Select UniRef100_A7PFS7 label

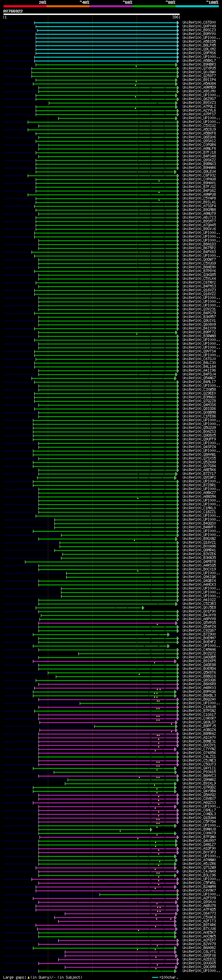pyautogui.click(x=199, y=114)
